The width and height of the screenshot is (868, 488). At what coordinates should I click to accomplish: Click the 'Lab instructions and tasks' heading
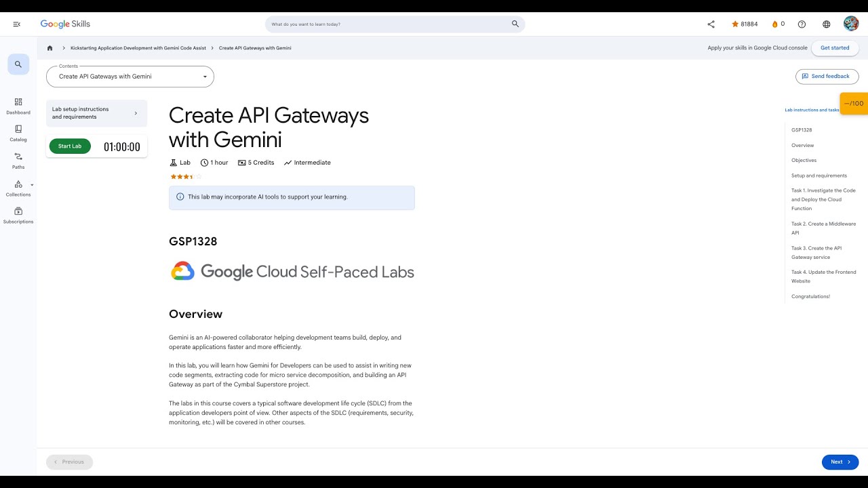812,110
